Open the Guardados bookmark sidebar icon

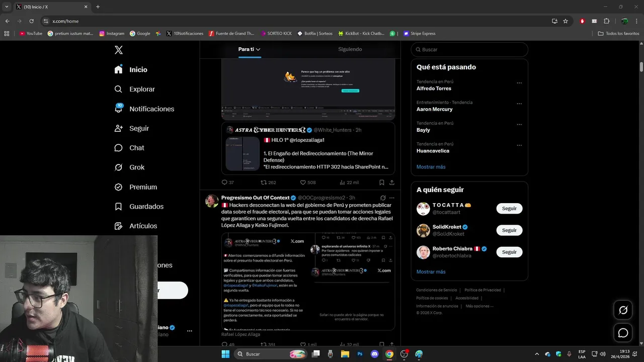pos(118,207)
